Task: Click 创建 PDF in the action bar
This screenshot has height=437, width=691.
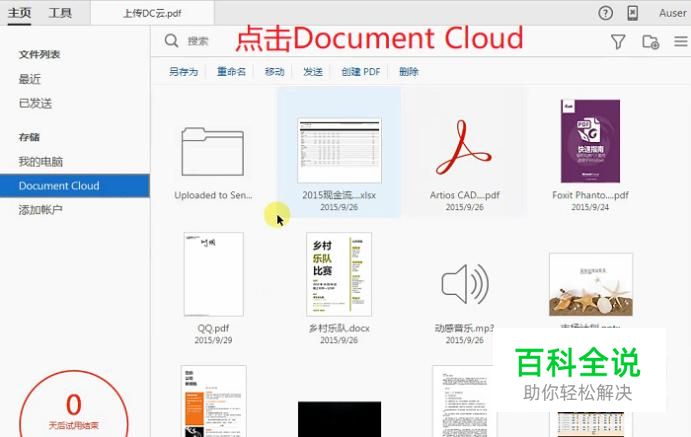Action: [x=360, y=71]
